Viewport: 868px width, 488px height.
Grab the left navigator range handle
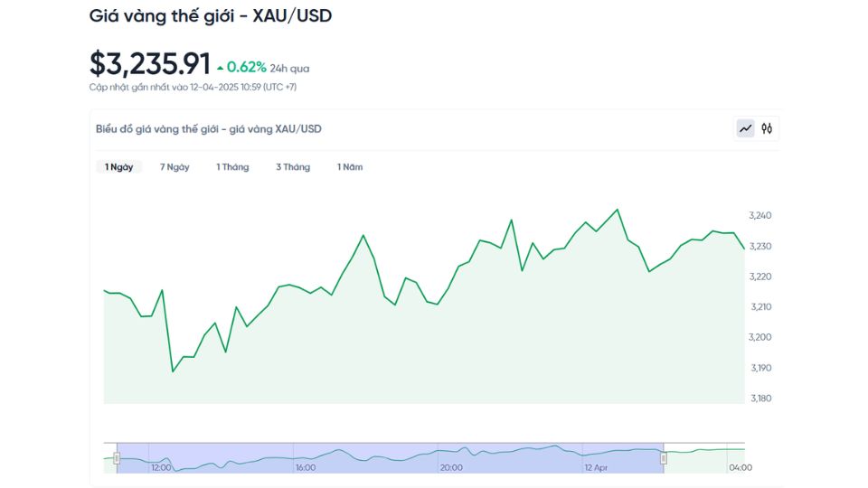tap(117, 457)
